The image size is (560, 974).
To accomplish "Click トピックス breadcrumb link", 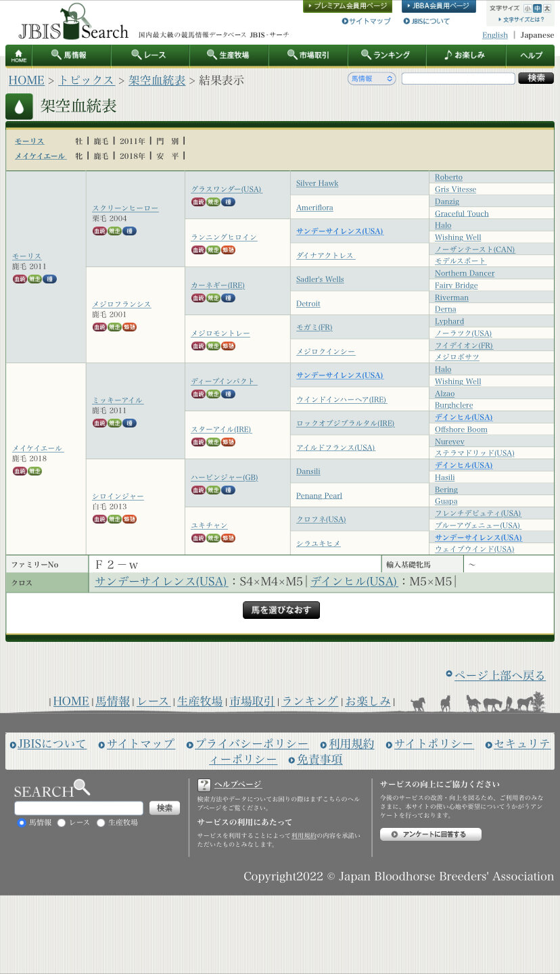I will click(87, 80).
